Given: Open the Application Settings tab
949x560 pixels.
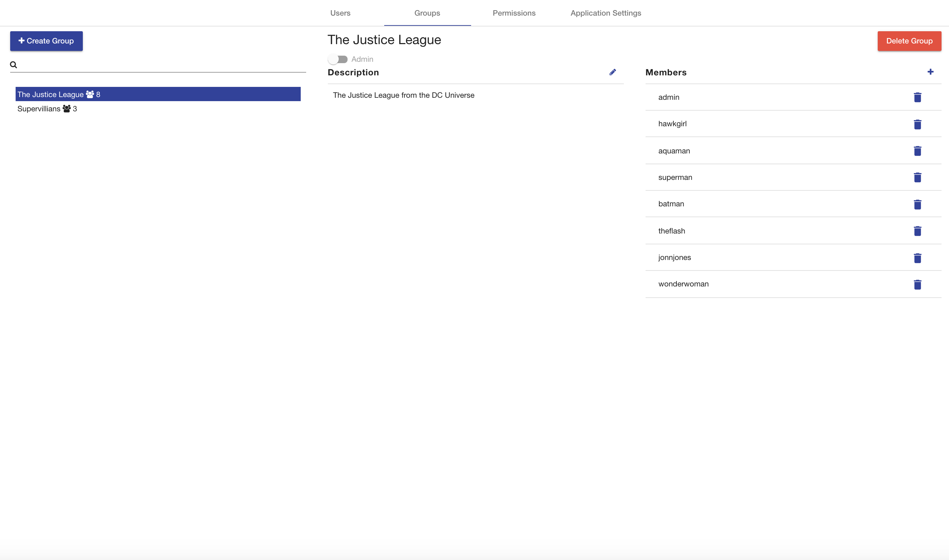Looking at the screenshot, I should pyautogui.click(x=606, y=13).
